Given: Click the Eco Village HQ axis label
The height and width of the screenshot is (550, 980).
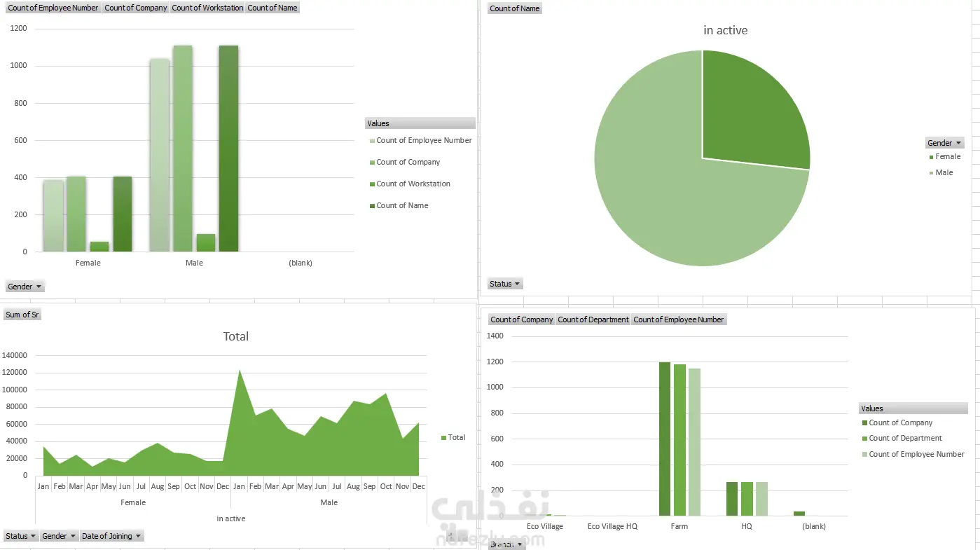Looking at the screenshot, I should point(612,526).
